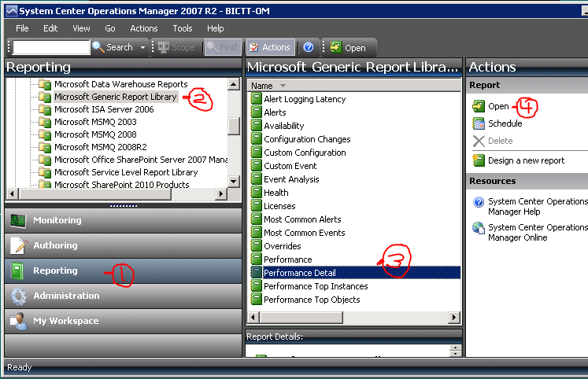Image resolution: width=588 pixels, height=379 pixels.
Task: Click the Authoring pencil icon
Action: [18, 245]
